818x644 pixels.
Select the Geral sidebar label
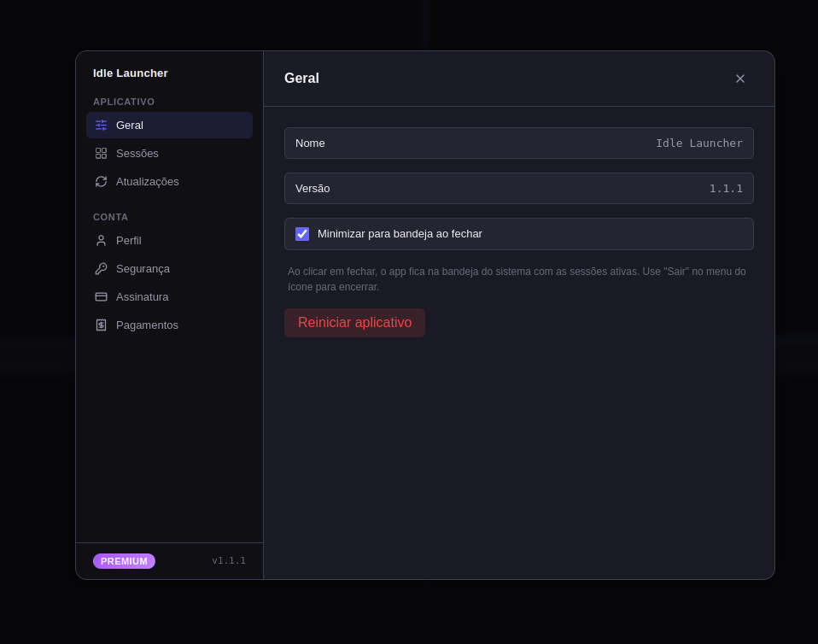pos(130,126)
